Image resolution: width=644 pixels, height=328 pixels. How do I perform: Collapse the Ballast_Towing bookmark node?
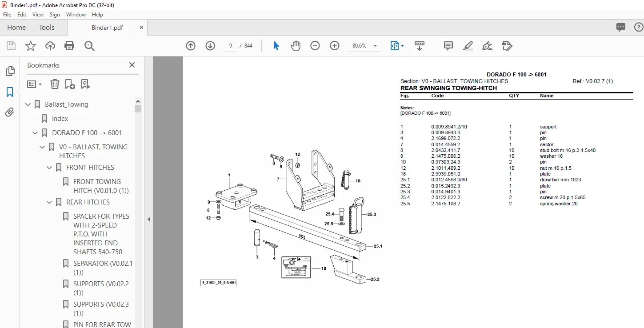(x=28, y=104)
